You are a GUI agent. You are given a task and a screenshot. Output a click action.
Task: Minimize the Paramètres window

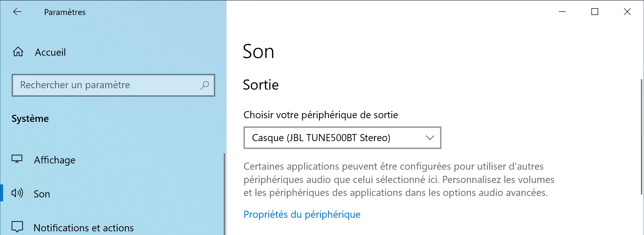[562, 12]
